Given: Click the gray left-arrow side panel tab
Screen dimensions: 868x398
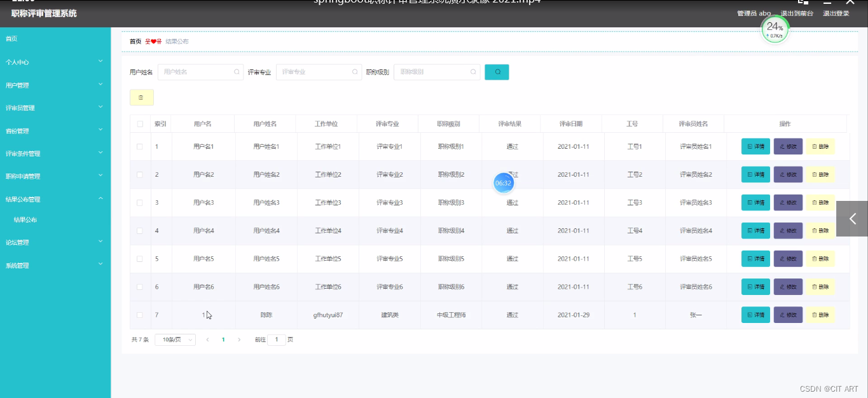Looking at the screenshot, I should (x=852, y=219).
